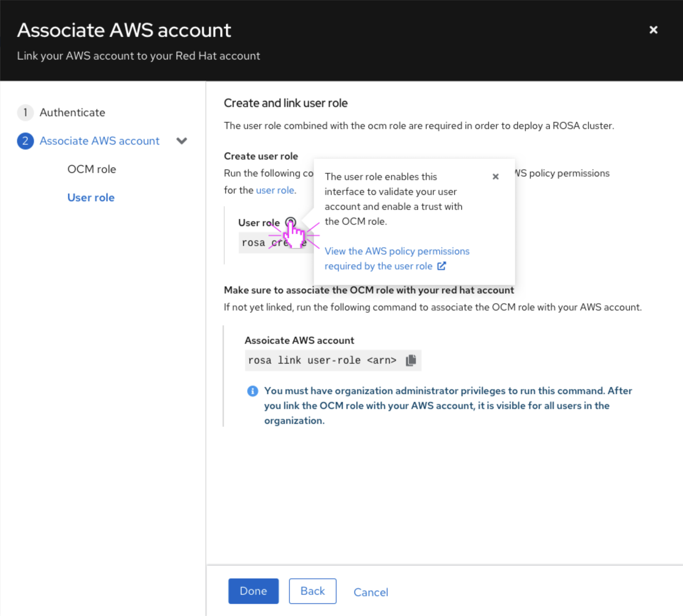Dismiss the user role help popover
Image resolution: width=683 pixels, height=616 pixels.
(495, 177)
